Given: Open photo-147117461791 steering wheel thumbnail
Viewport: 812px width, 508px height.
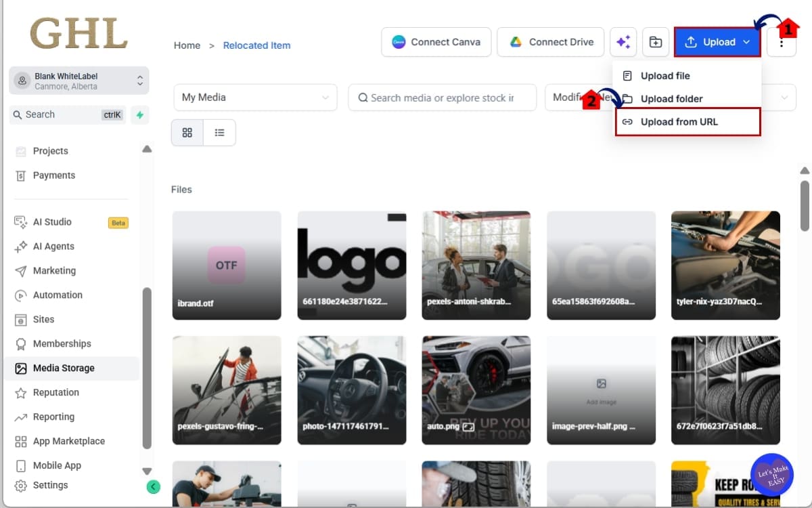Looking at the screenshot, I should [x=352, y=390].
